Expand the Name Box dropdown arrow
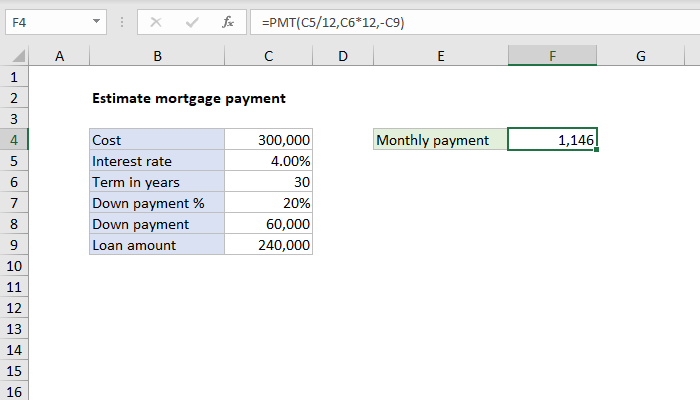Image resolution: width=700 pixels, height=400 pixels. click(96, 21)
